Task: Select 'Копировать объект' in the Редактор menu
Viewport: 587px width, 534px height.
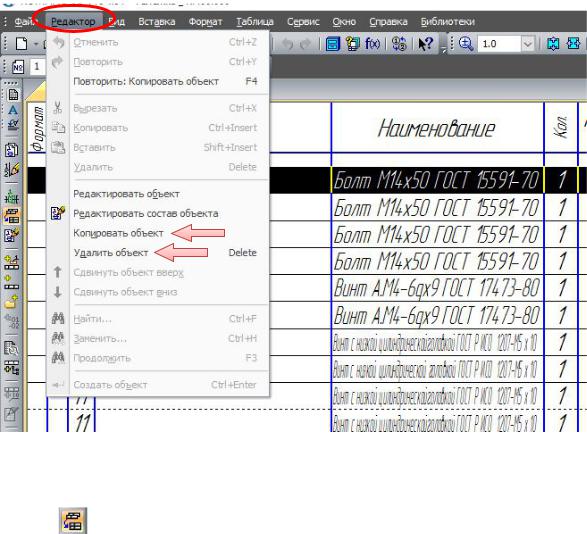Action: 157,233
